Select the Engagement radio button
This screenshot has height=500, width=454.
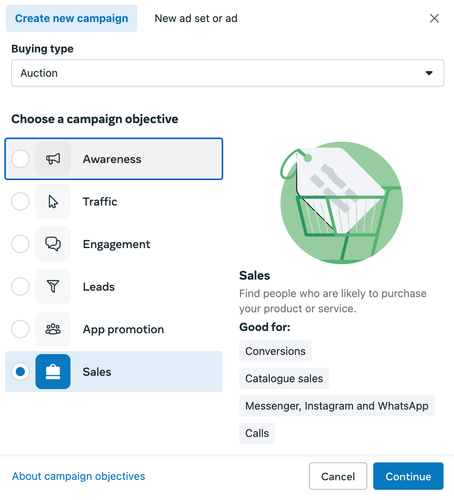click(20, 244)
